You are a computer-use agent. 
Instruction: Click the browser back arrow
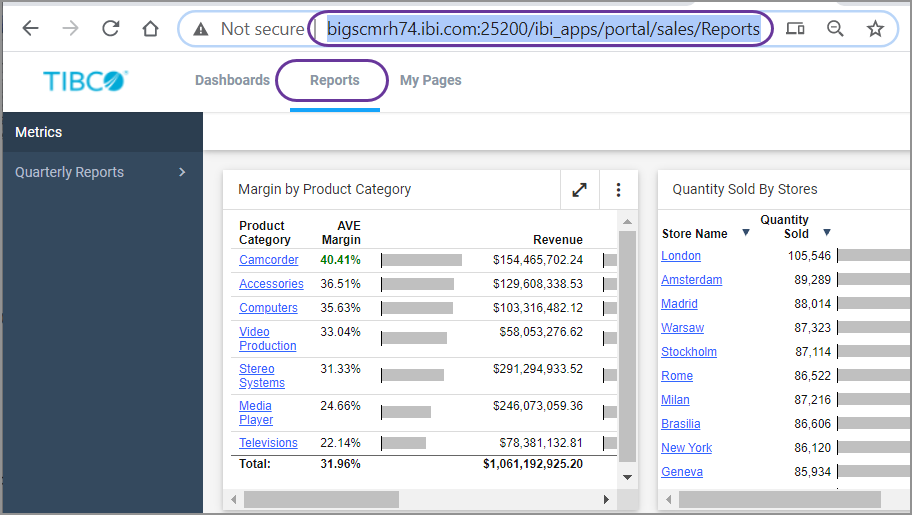30,29
